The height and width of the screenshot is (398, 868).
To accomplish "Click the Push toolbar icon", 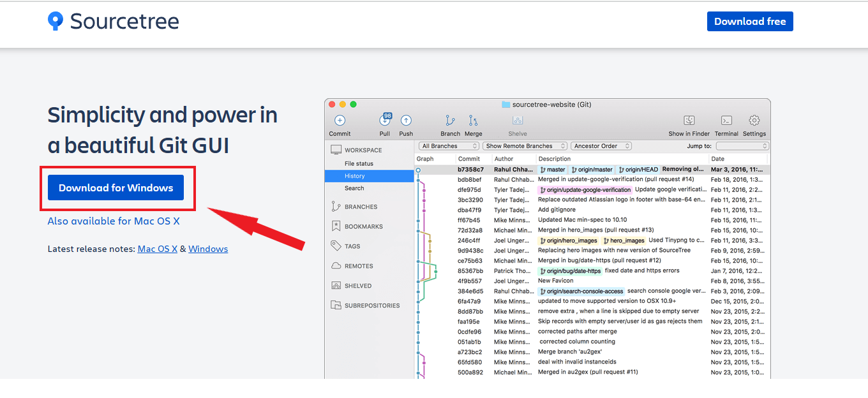I will (406, 120).
